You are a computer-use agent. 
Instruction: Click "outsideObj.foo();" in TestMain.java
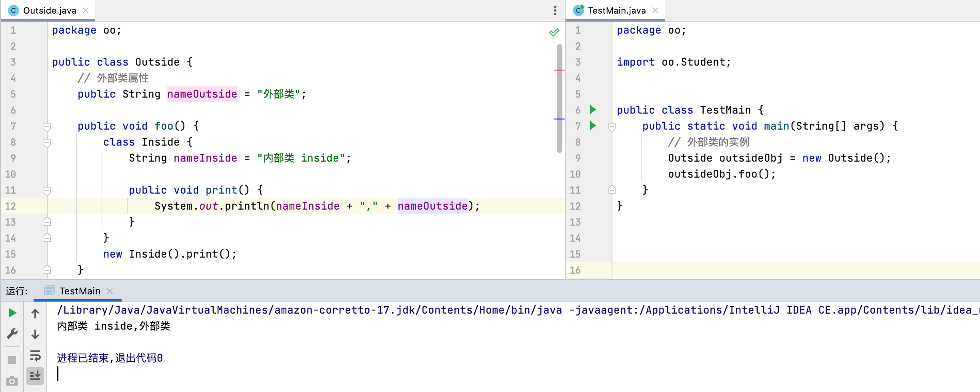722,174
